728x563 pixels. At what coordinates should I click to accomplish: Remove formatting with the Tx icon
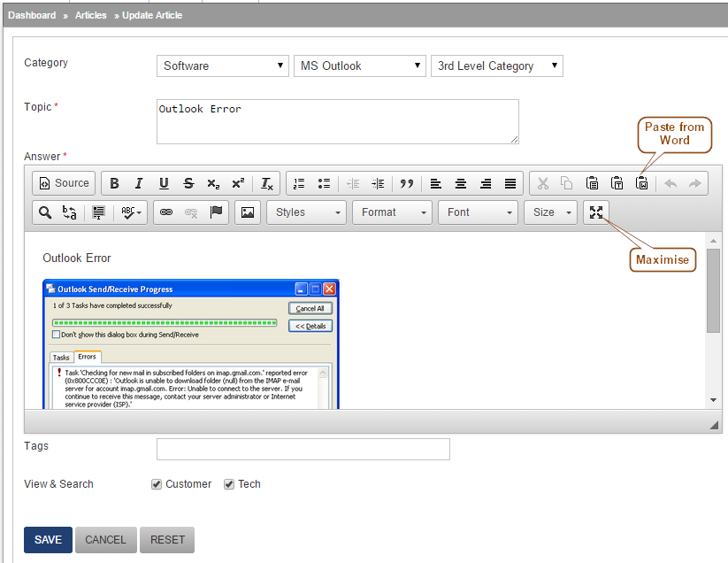click(x=267, y=183)
